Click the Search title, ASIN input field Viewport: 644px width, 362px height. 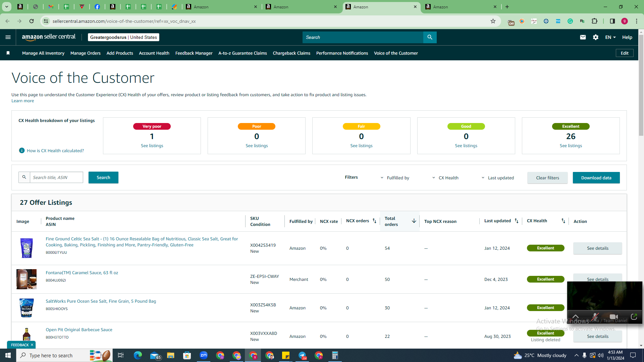(56, 177)
